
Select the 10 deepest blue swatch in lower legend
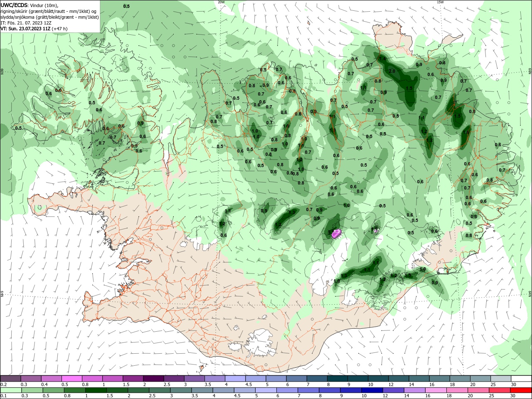[x=372, y=390]
